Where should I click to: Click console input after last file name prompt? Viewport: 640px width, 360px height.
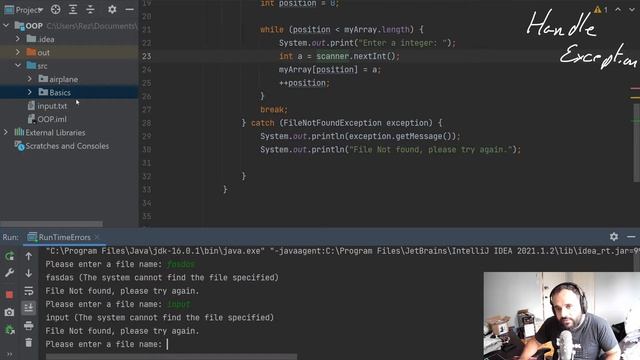(x=168, y=344)
